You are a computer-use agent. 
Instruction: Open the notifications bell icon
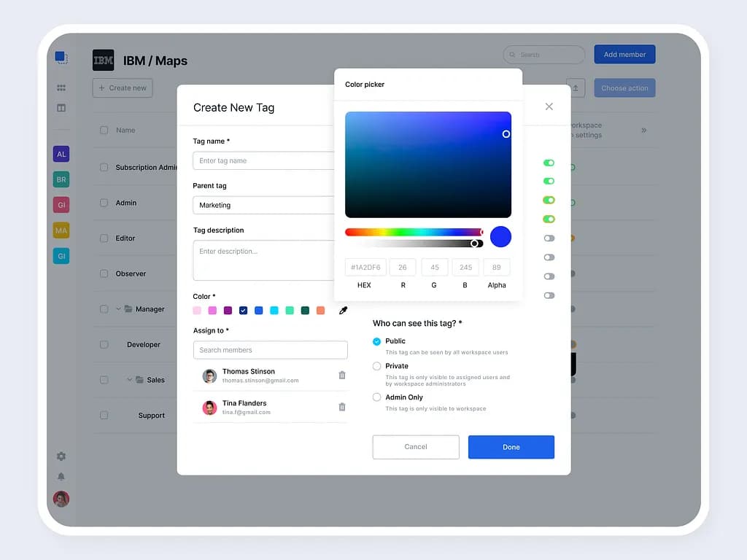(x=61, y=476)
